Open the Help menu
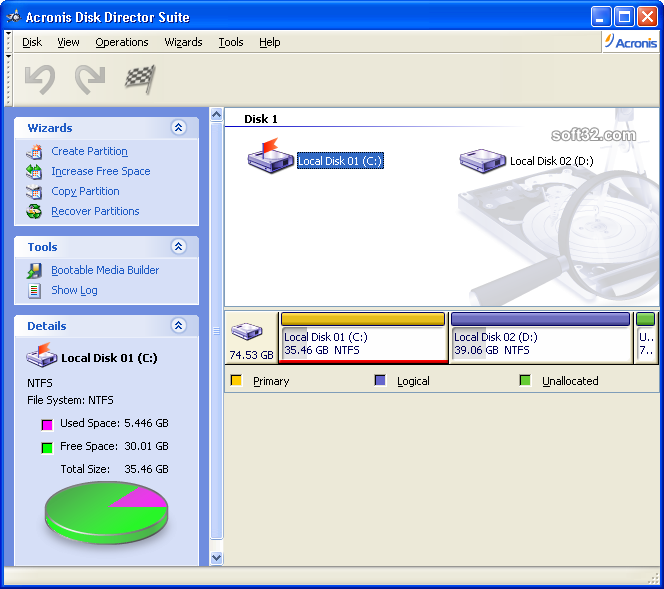 pos(270,42)
